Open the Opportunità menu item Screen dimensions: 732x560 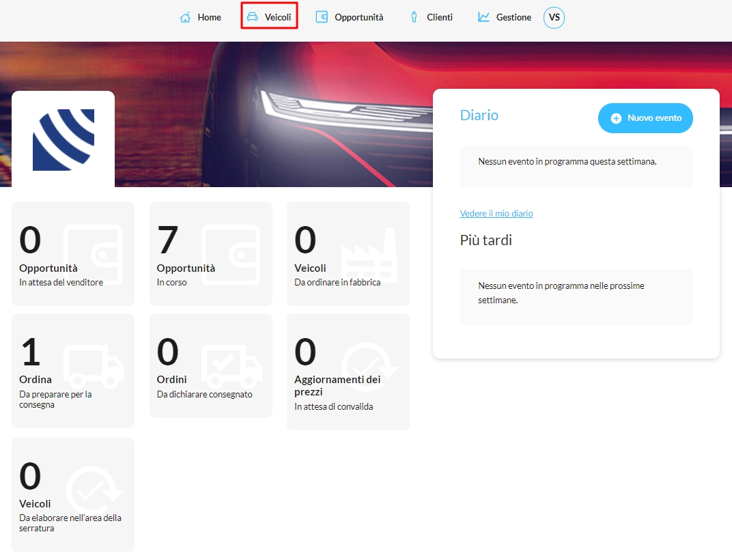[350, 17]
